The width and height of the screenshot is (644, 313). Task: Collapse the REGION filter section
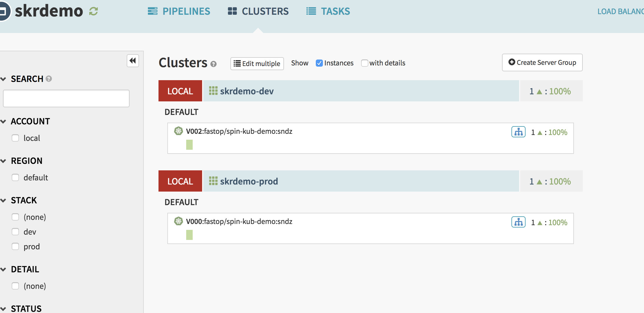pyautogui.click(x=4, y=161)
